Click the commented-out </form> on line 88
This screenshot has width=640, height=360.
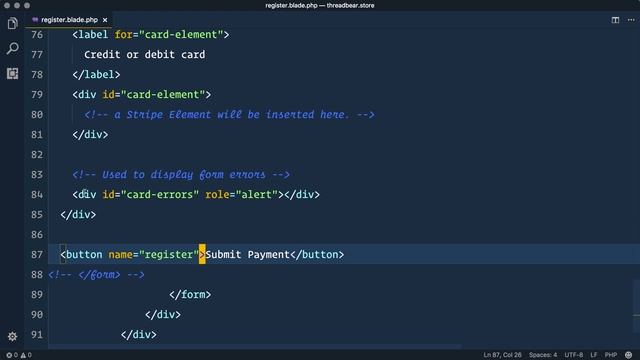[x=96, y=275]
